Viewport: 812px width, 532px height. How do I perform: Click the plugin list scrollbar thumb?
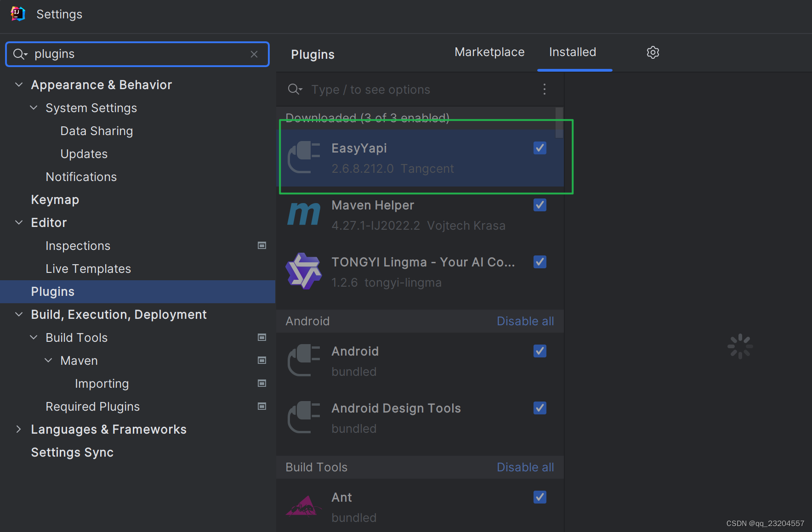pos(559,123)
